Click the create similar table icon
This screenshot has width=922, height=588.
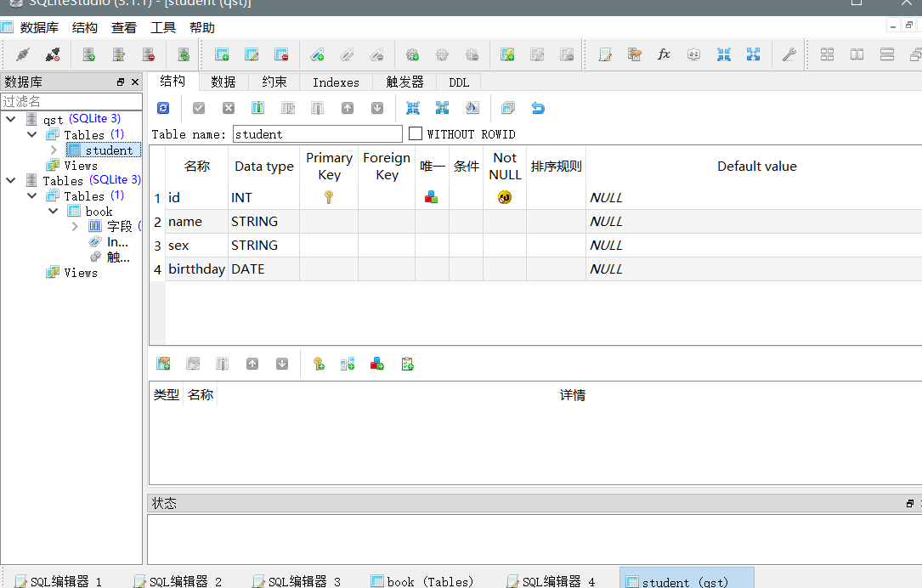508,108
